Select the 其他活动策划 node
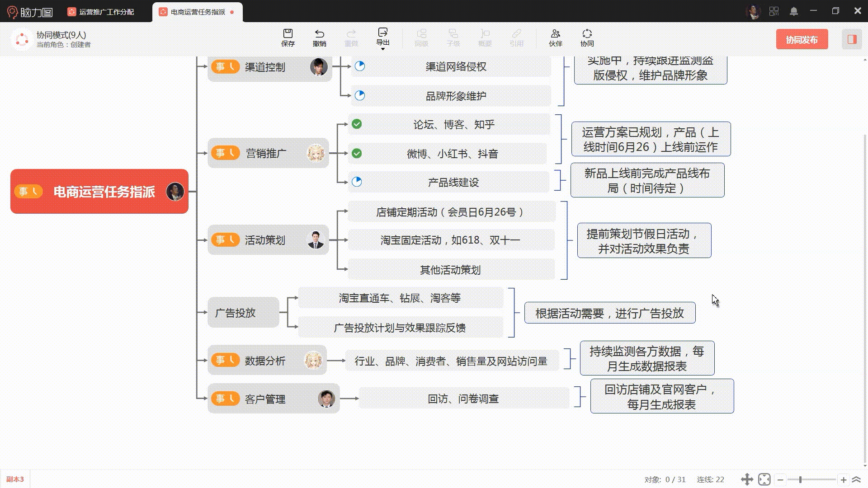 point(451,270)
